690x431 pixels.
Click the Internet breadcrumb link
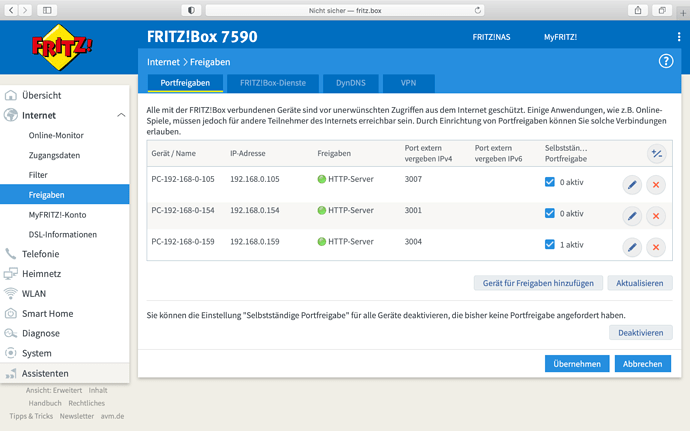[x=163, y=62]
